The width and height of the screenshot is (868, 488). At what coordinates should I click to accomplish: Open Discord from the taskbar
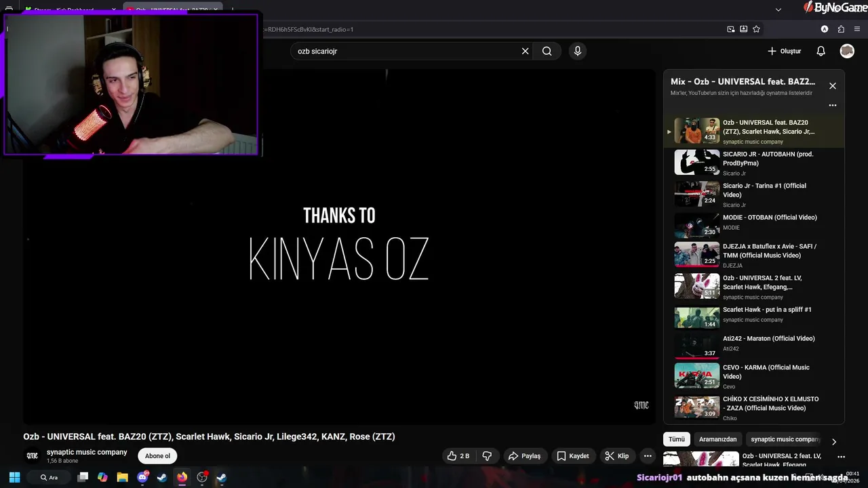142,477
